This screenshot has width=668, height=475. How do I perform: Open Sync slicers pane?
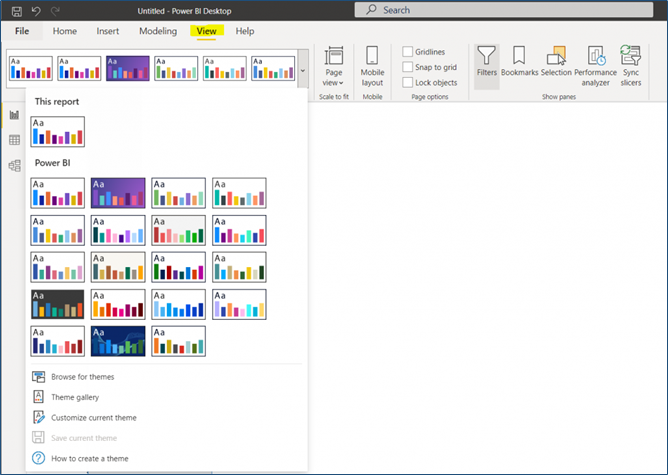pyautogui.click(x=631, y=66)
